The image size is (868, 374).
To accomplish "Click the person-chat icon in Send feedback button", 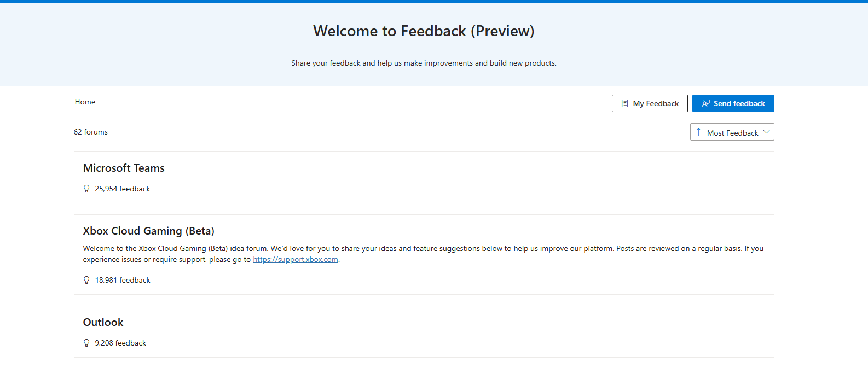I will (705, 103).
